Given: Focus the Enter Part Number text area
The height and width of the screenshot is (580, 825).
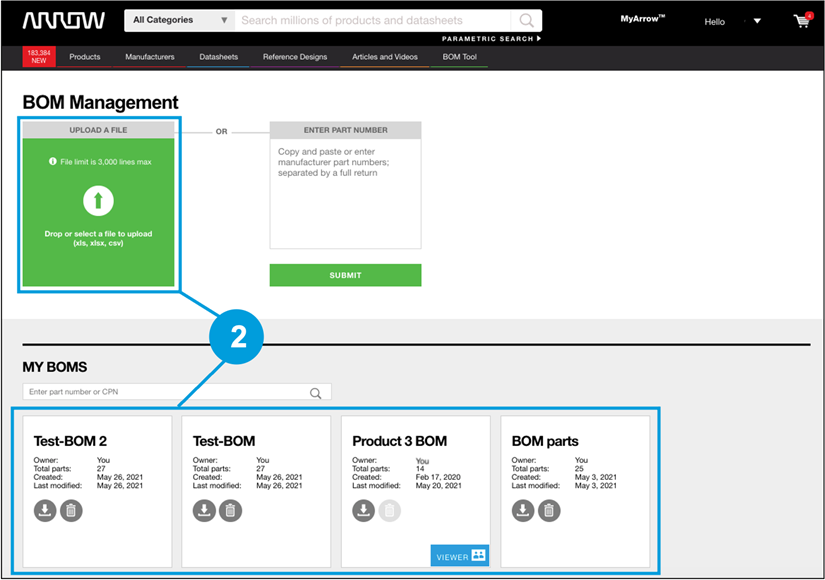Looking at the screenshot, I should click(x=345, y=195).
